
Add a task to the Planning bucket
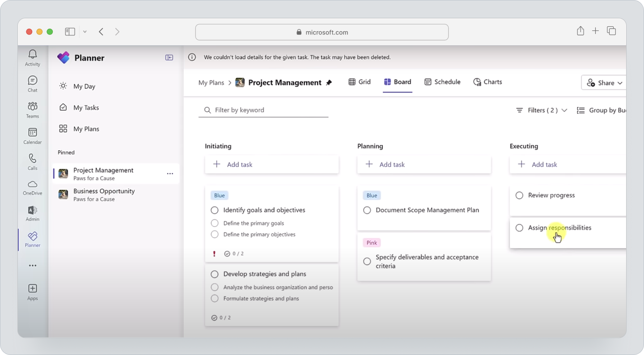point(392,165)
